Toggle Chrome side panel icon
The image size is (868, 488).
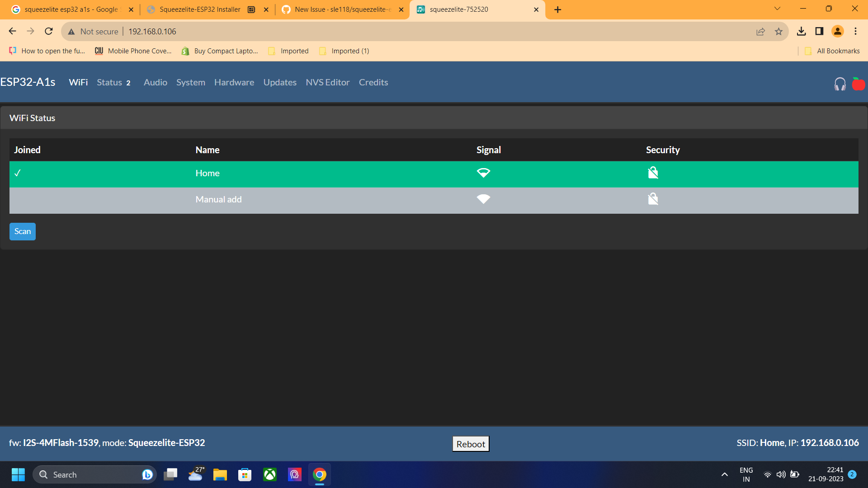point(819,32)
